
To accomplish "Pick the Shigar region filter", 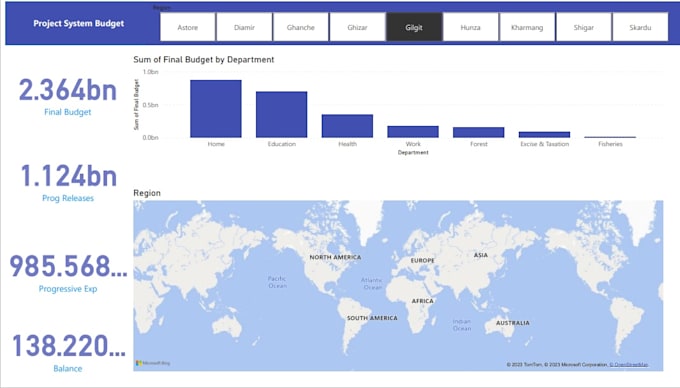I will tap(584, 27).
